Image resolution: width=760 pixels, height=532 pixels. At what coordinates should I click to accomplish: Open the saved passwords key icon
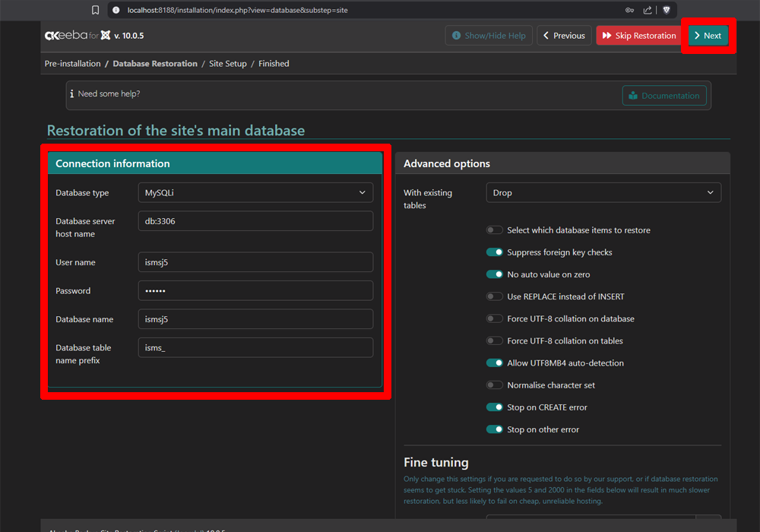coord(629,11)
